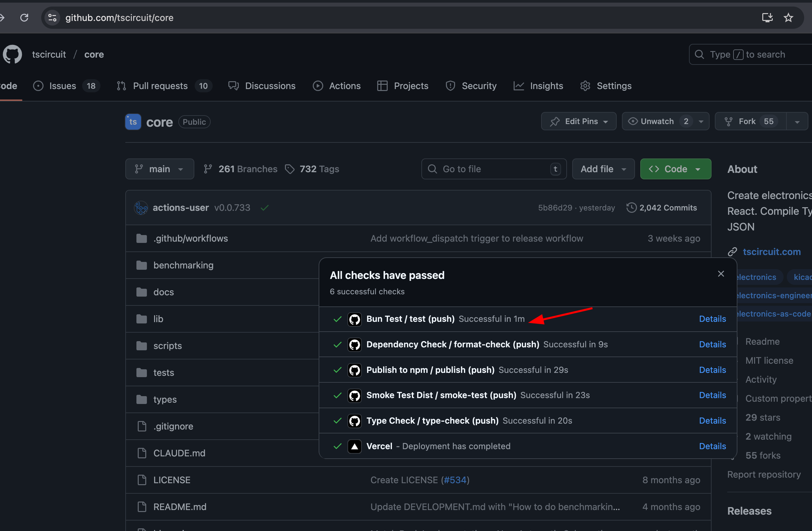Click the install app icon in address bar
The height and width of the screenshot is (531, 812).
click(x=767, y=17)
